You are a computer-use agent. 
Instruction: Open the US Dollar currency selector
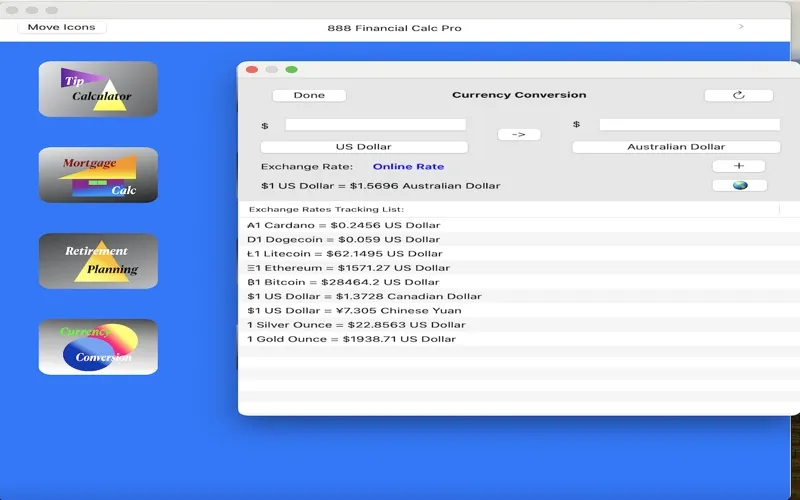364,147
